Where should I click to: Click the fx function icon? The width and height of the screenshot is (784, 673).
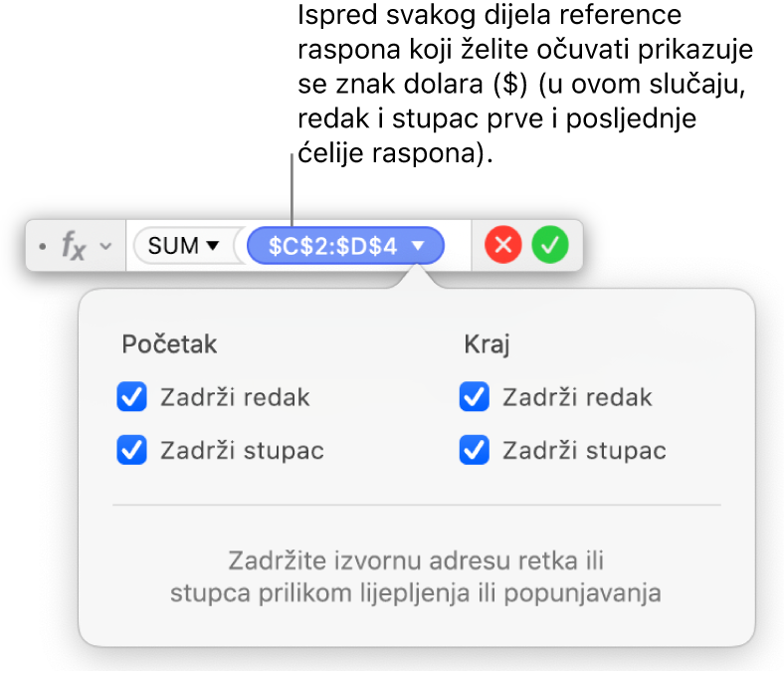(74, 246)
